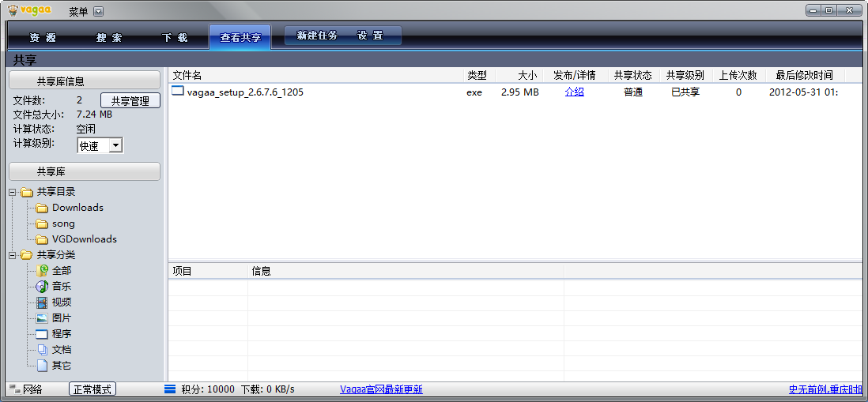
Task: Select the Downloads folder label
Action: 78,208
